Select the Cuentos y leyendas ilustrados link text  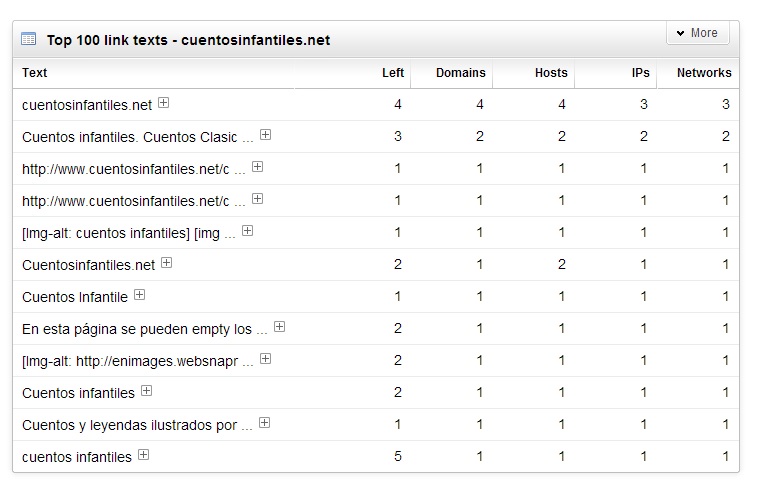(x=137, y=425)
